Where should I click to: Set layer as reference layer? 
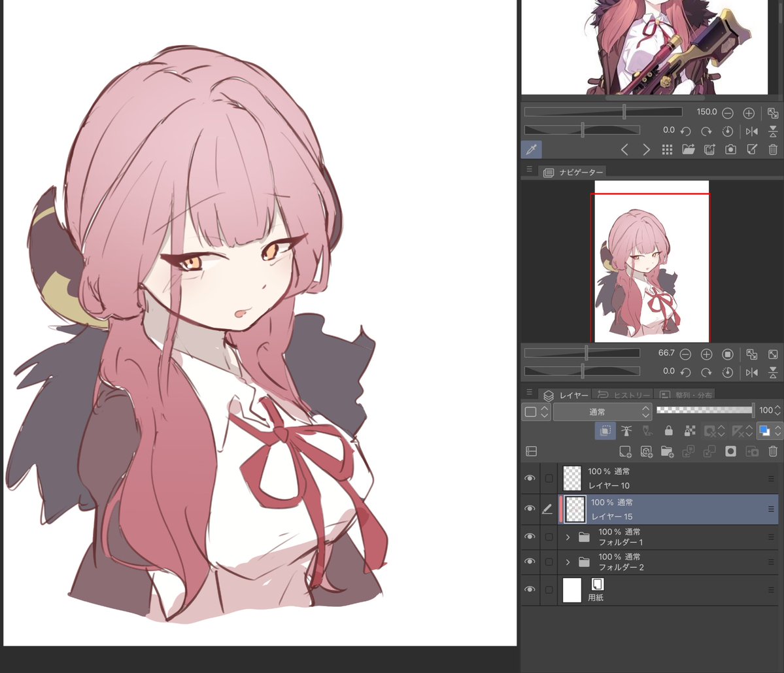point(626,430)
